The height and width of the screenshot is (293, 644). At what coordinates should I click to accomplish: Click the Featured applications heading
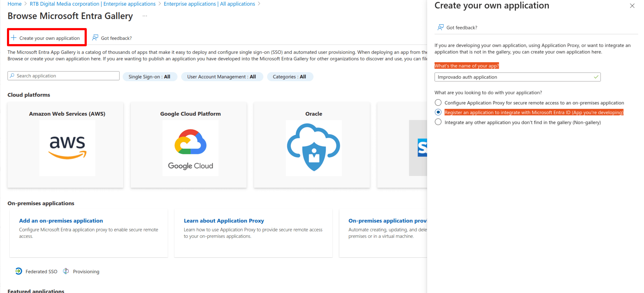tap(36, 291)
